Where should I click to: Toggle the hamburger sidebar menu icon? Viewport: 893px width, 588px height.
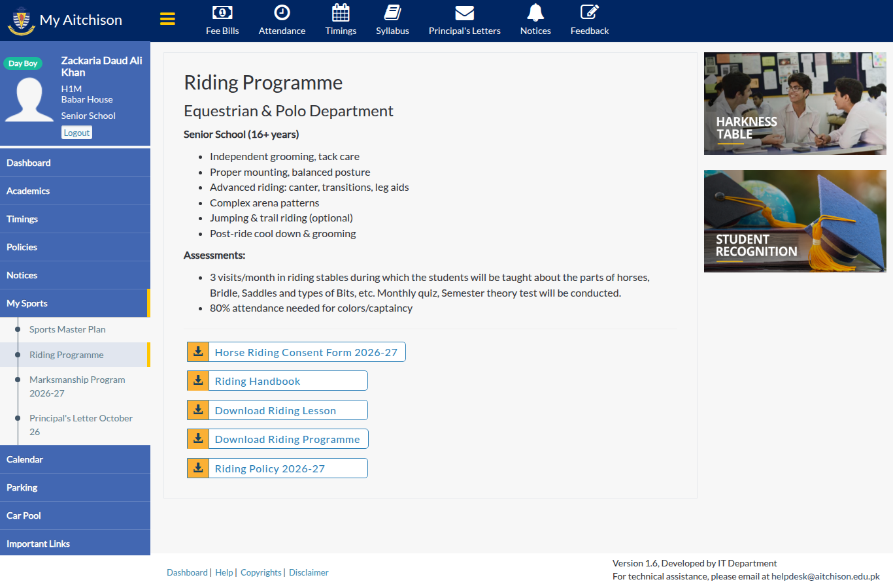(167, 19)
